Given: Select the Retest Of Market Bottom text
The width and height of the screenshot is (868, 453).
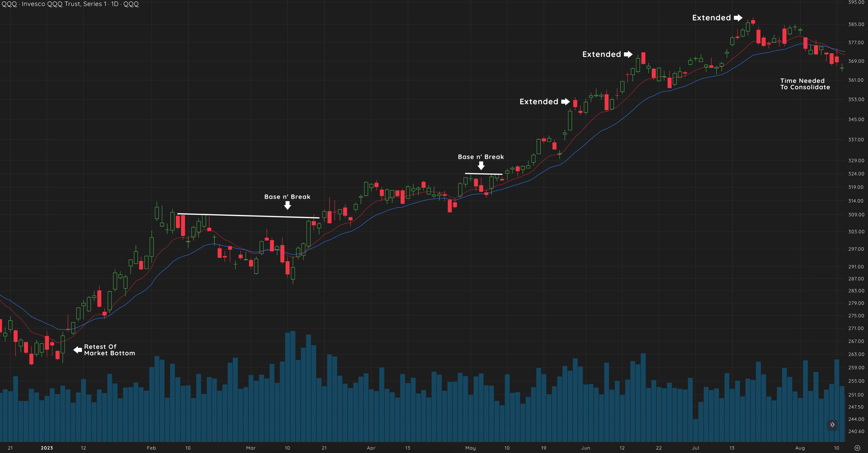Looking at the screenshot, I should coord(109,350).
